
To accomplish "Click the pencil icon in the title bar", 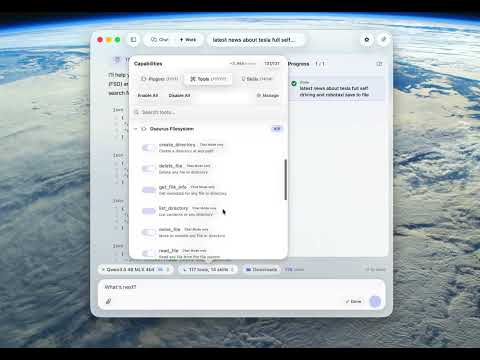I will pyautogui.click(x=384, y=39).
